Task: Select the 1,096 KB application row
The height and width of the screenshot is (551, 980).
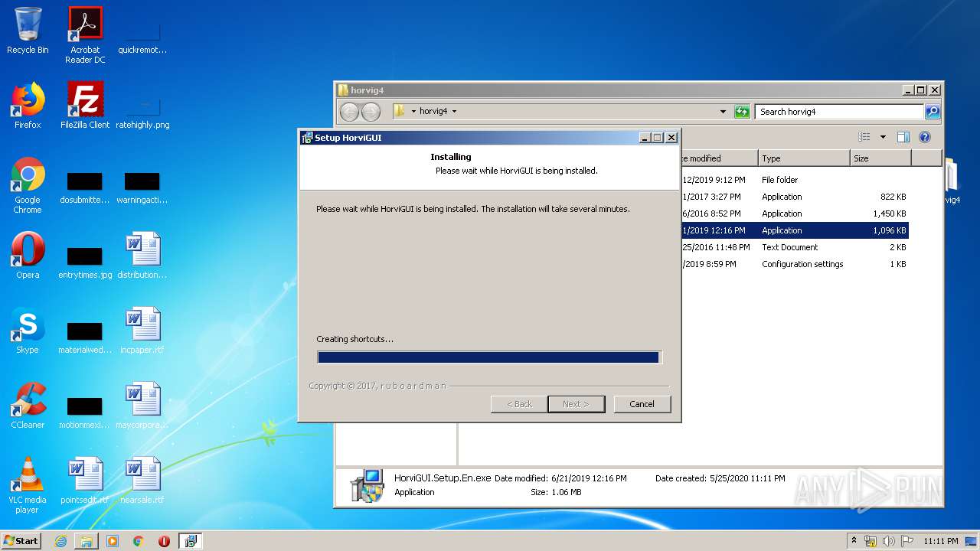Action: point(794,230)
